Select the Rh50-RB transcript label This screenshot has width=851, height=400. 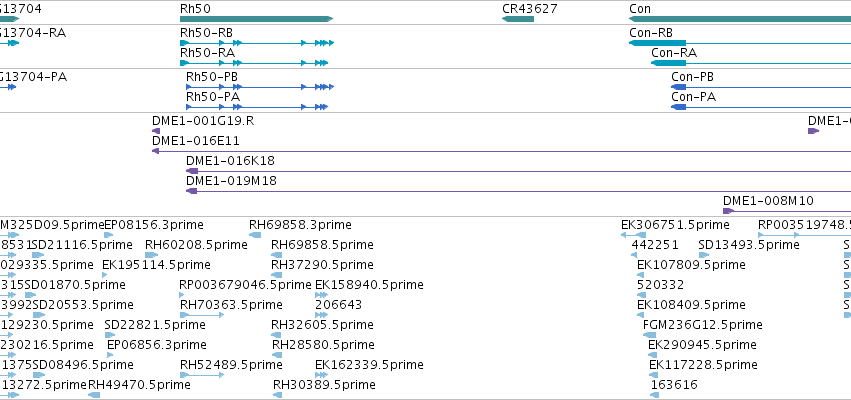(x=206, y=33)
